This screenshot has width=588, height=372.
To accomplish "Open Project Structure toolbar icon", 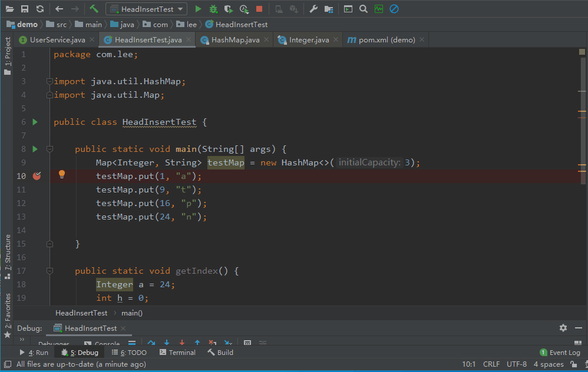I will tap(329, 9).
